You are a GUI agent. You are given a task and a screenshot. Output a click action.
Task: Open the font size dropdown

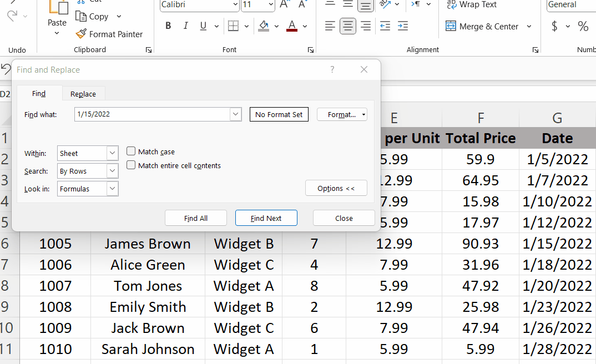click(x=271, y=4)
